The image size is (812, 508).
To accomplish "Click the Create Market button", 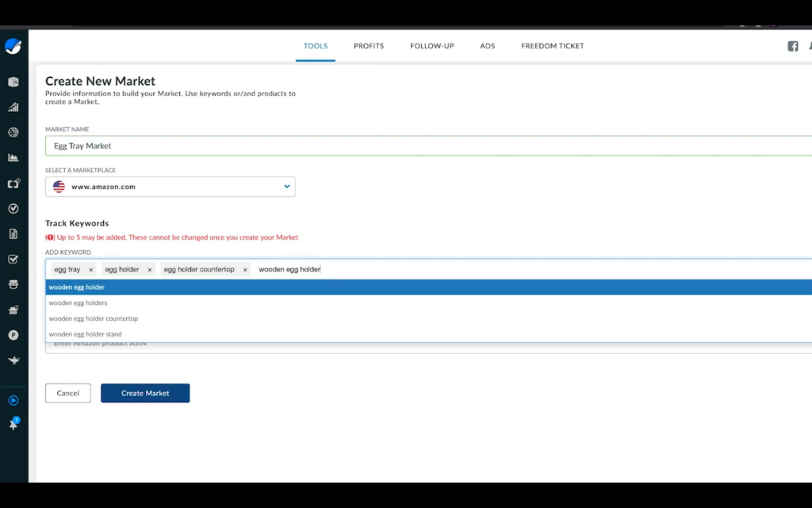I will click(x=145, y=393).
